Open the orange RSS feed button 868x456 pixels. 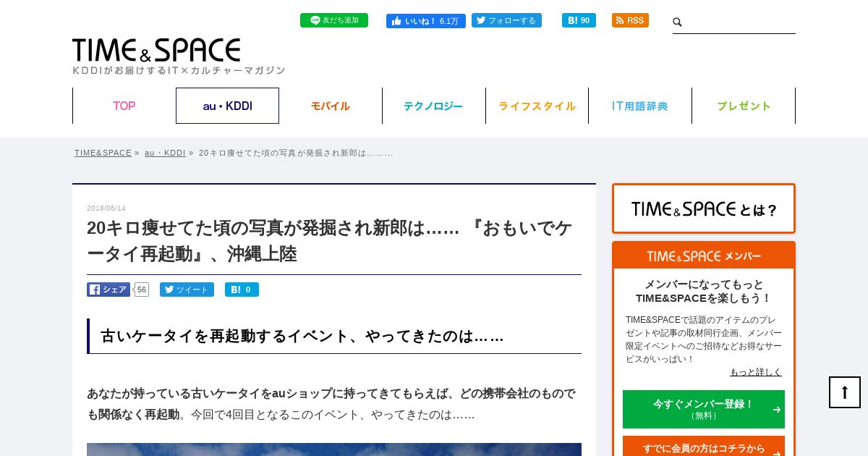click(x=630, y=20)
